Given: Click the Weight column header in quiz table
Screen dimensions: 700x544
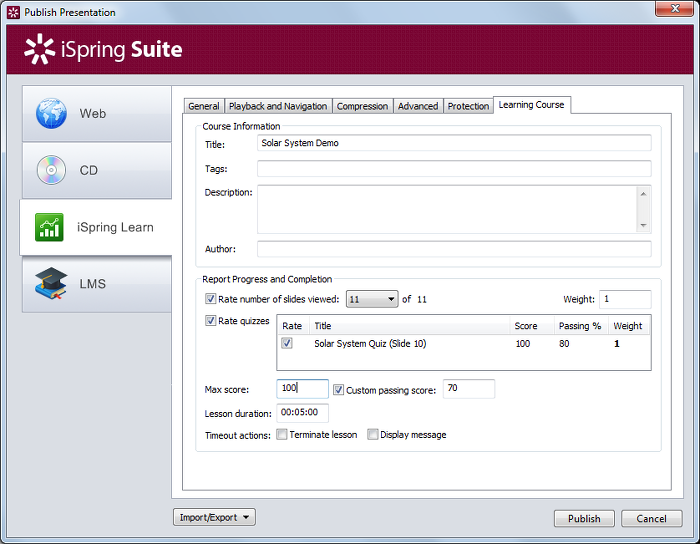Looking at the screenshot, I should click(629, 326).
